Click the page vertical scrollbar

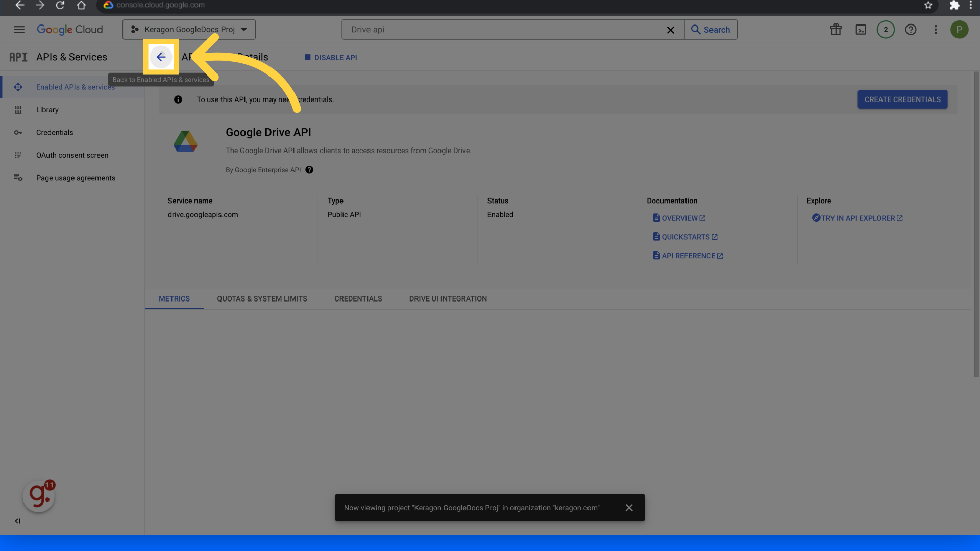click(x=977, y=224)
